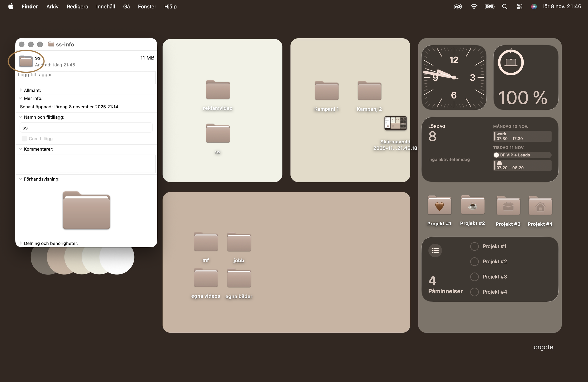
Task: Click the Wi-Fi status icon
Action: tap(474, 7)
